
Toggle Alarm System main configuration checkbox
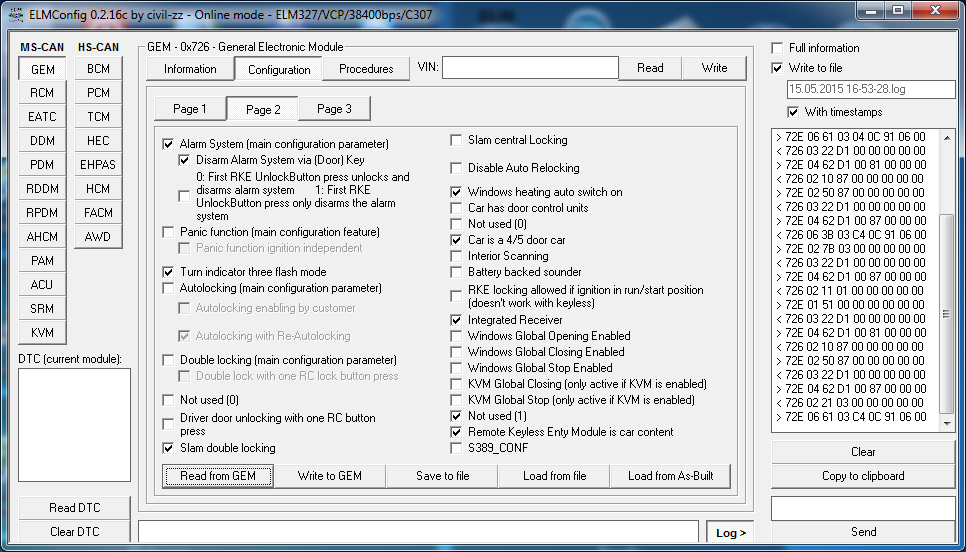[169, 144]
